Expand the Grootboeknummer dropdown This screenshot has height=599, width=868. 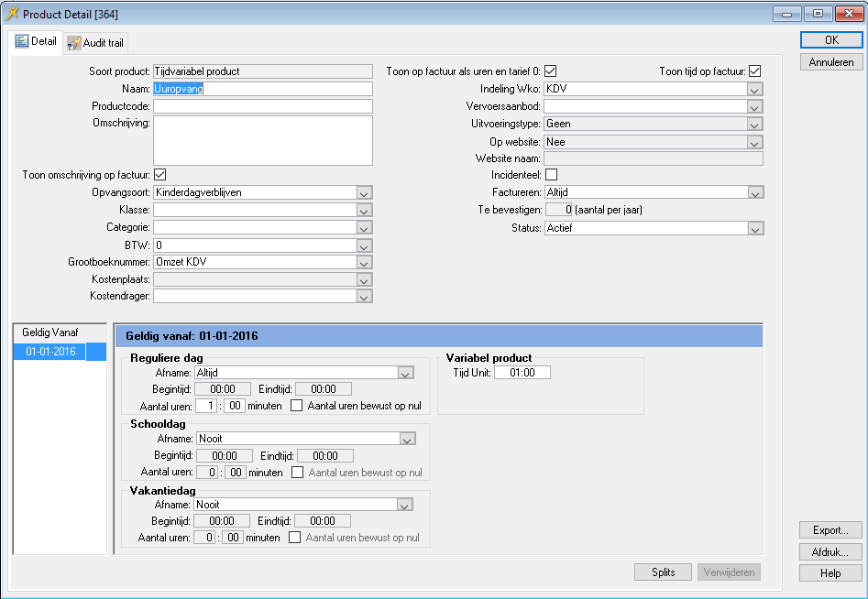pos(364,262)
